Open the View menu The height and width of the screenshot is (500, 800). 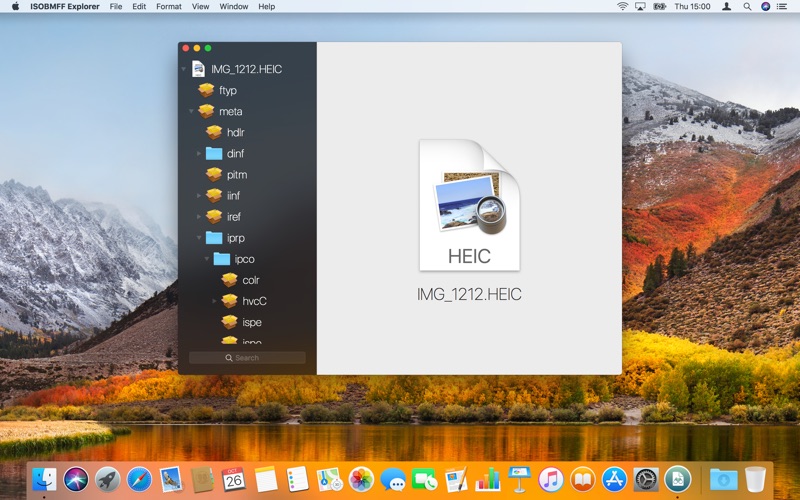point(200,7)
